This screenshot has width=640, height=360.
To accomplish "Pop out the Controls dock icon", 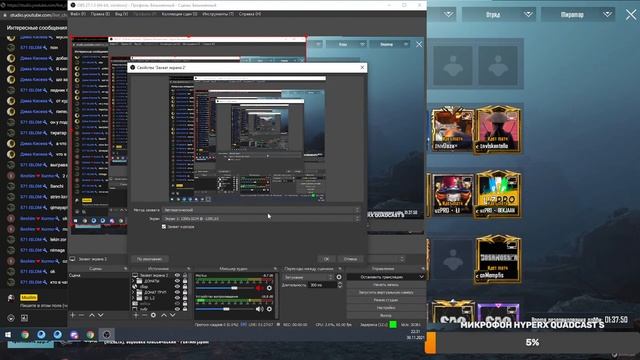I will point(423,269).
